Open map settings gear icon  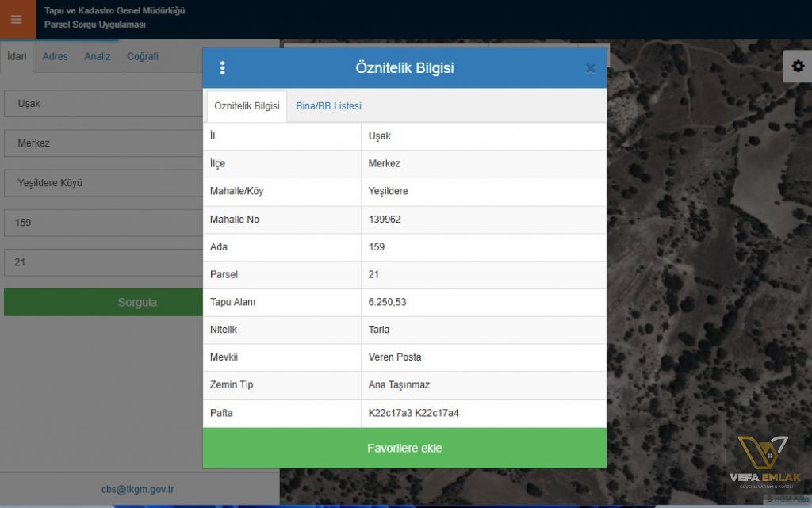(x=798, y=67)
